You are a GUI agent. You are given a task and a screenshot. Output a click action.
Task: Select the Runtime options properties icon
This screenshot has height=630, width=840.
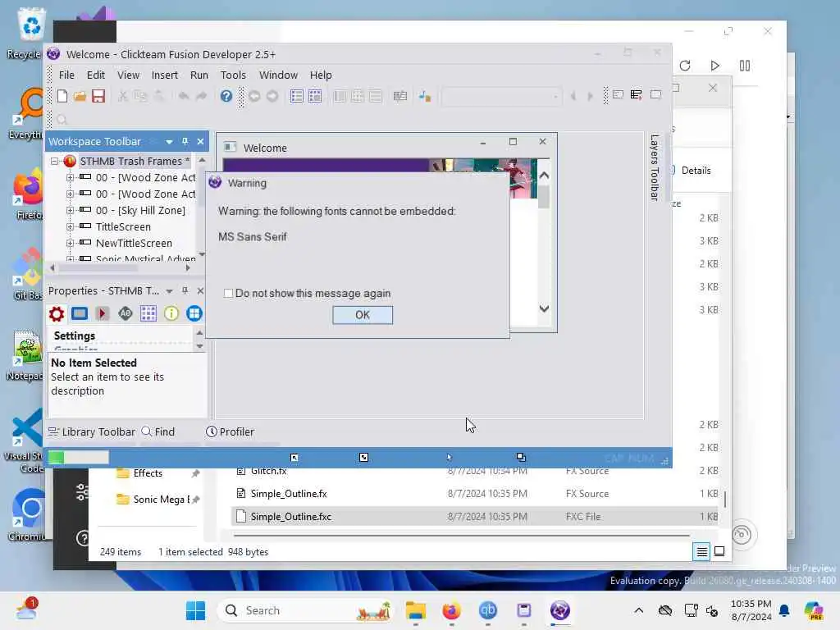click(x=103, y=313)
